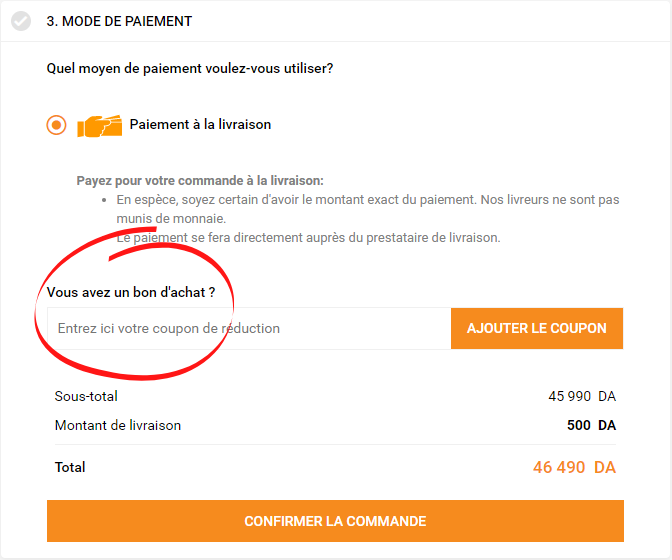Click the orange 46 490 DA total
The image size is (672, 560).
coord(574,467)
